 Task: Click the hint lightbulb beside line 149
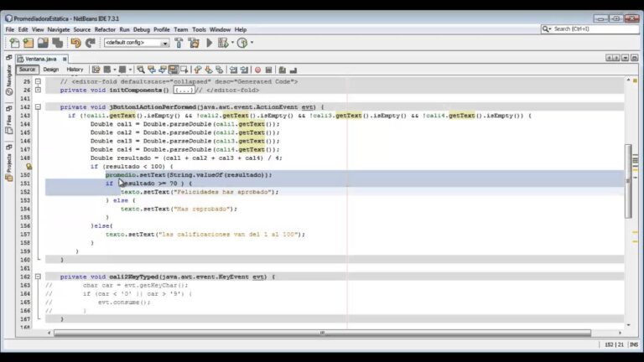[x=29, y=166]
